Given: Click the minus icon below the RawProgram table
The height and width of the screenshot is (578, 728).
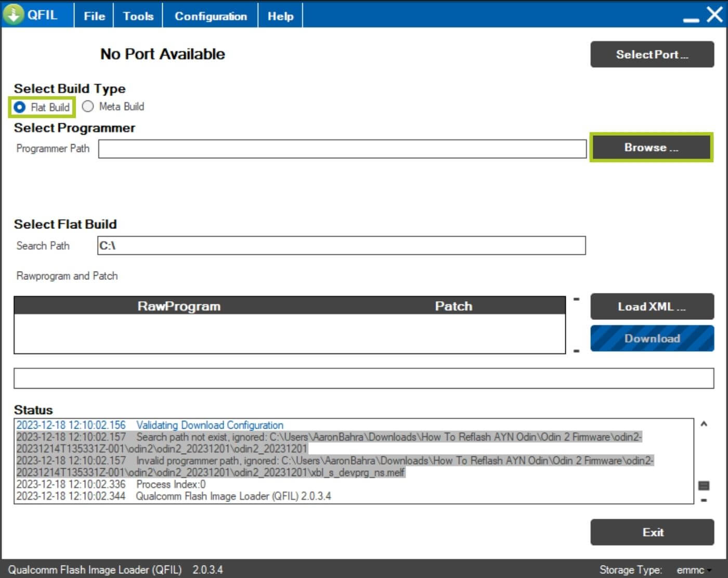Looking at the screenshot, I should point(576,351).
